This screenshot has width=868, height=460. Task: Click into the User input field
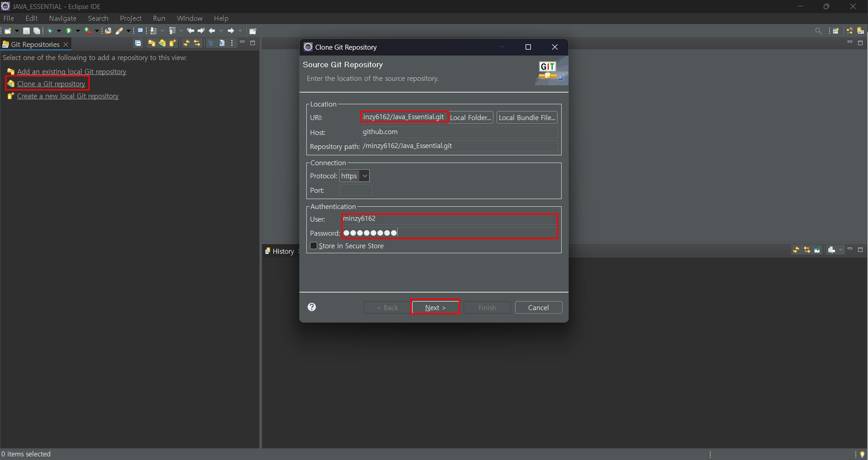tap(450, 219)
